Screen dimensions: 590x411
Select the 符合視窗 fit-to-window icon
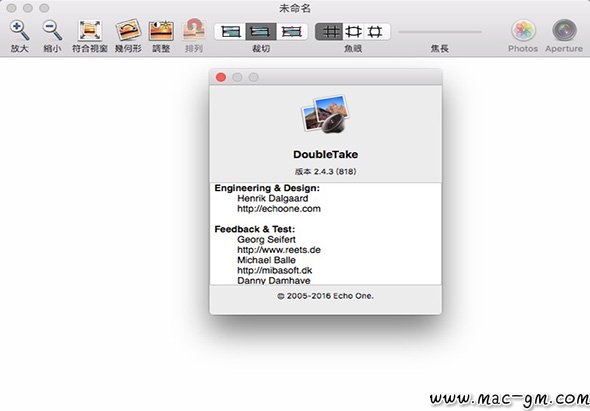click(90, 30)
